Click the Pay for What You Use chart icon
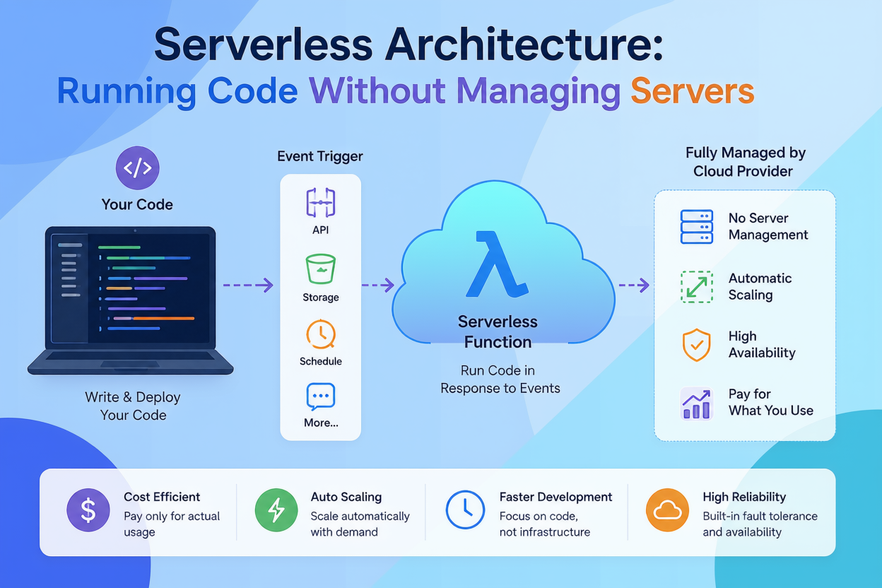 pyautogui.click(x=696, y=404)
